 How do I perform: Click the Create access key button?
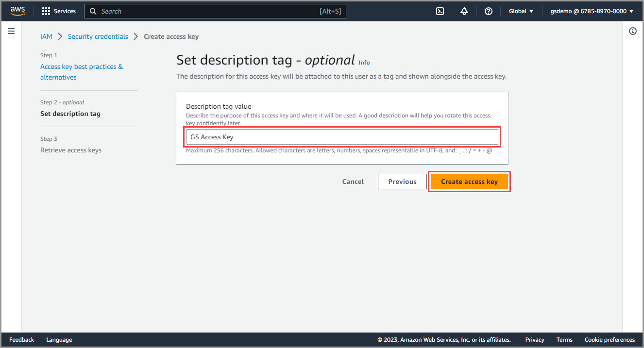click(x=469, y=182)
